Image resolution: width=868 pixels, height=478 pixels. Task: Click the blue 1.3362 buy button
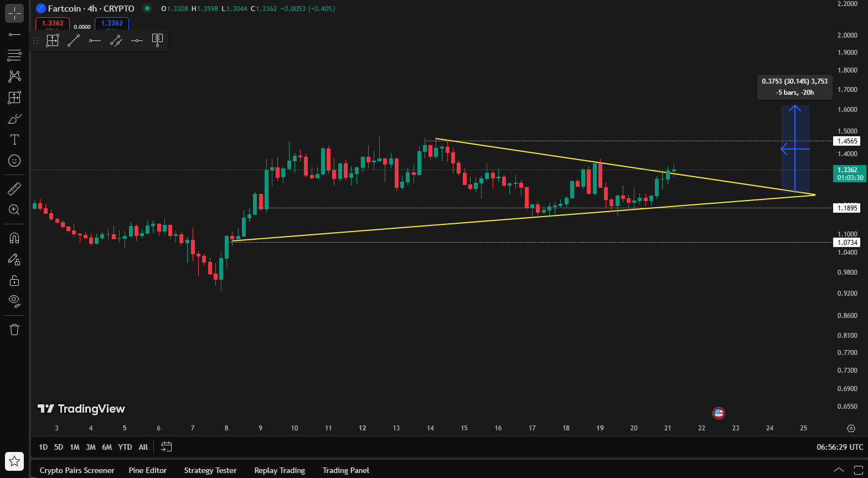point(112,24)
